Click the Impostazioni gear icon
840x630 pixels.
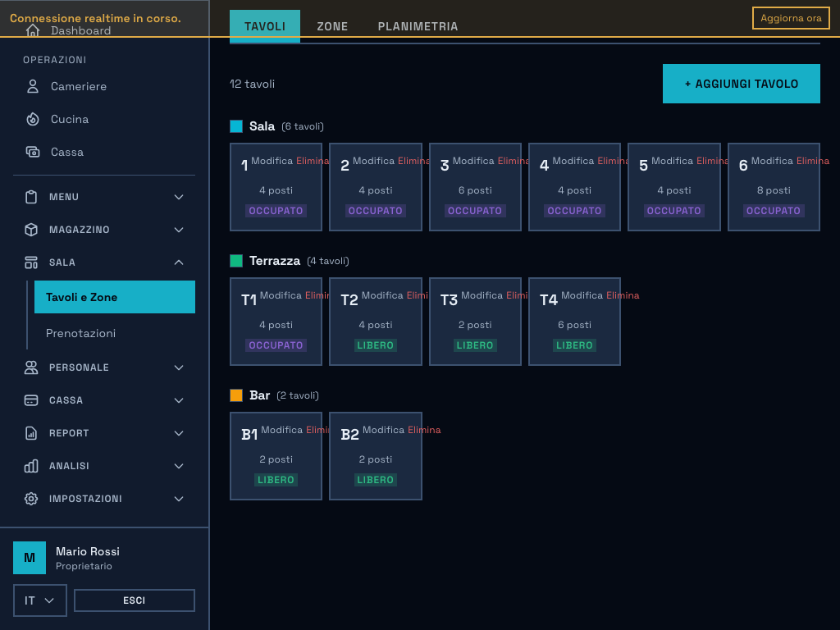31,499
